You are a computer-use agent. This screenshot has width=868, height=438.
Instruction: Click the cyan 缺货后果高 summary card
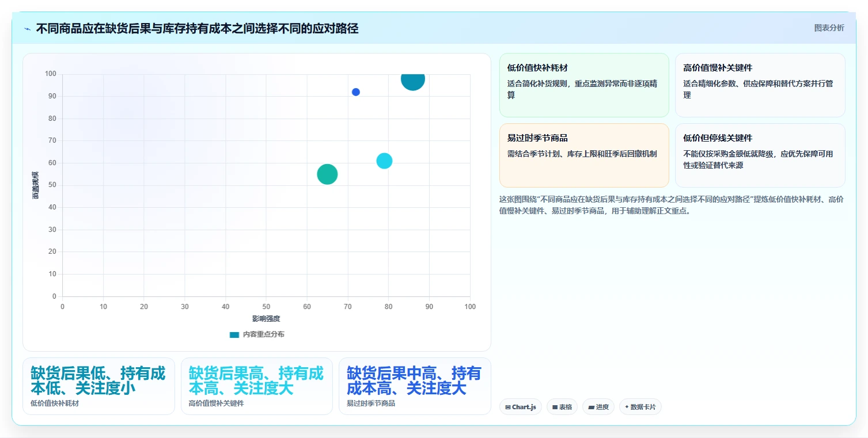click(257, 386)
